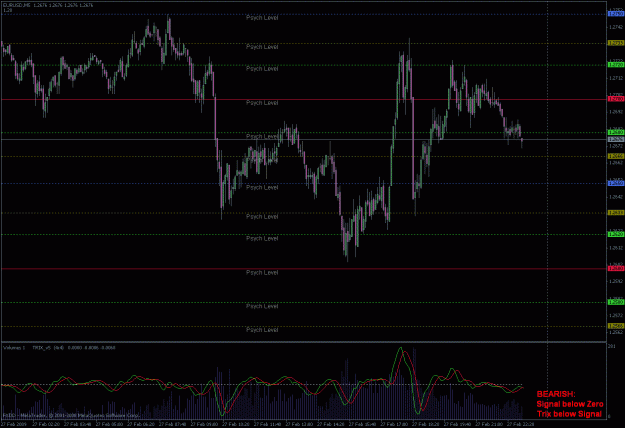Click Psych Level label on green 1.2580 line
The height and width of the screenshot is (428, 625).
click(262, 306)
